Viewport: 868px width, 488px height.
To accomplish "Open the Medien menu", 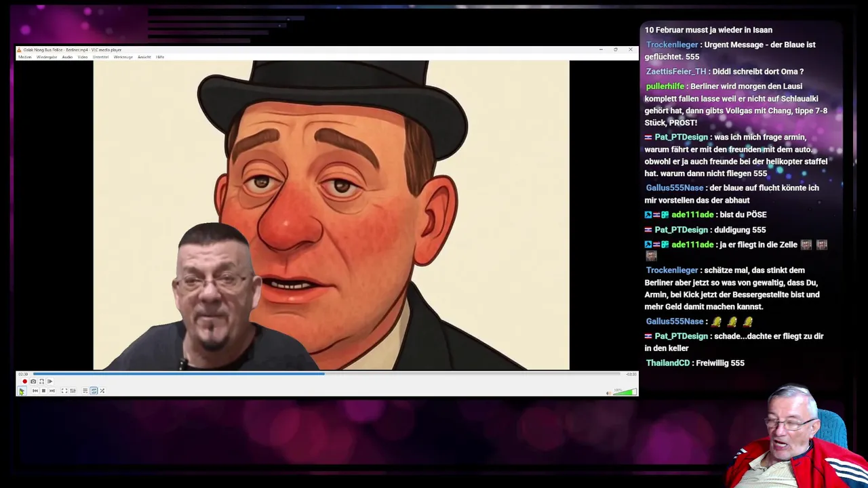I will point(25,57).
